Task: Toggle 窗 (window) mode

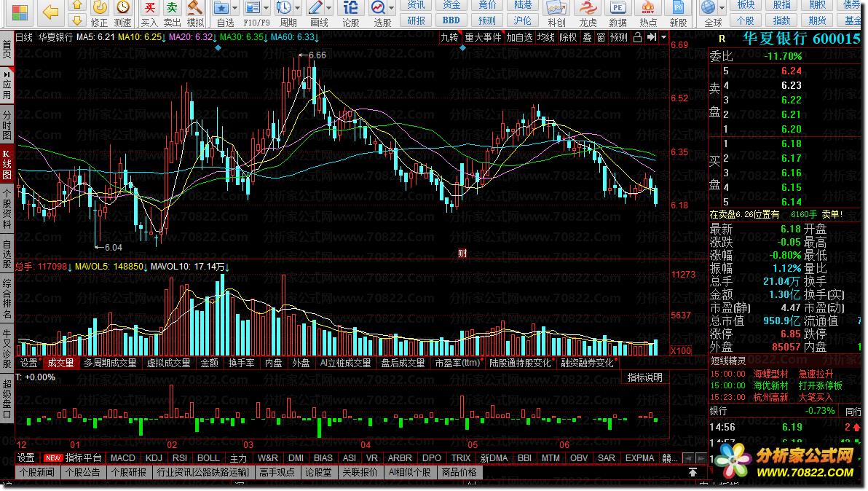Action: click(601, 37)
